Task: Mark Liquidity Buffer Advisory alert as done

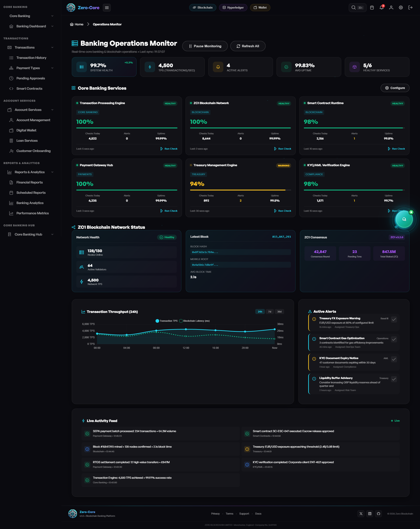Action: [394, 379]
